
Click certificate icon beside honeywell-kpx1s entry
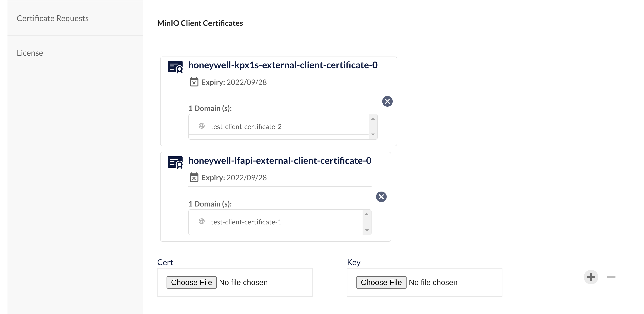click(175, 67)
